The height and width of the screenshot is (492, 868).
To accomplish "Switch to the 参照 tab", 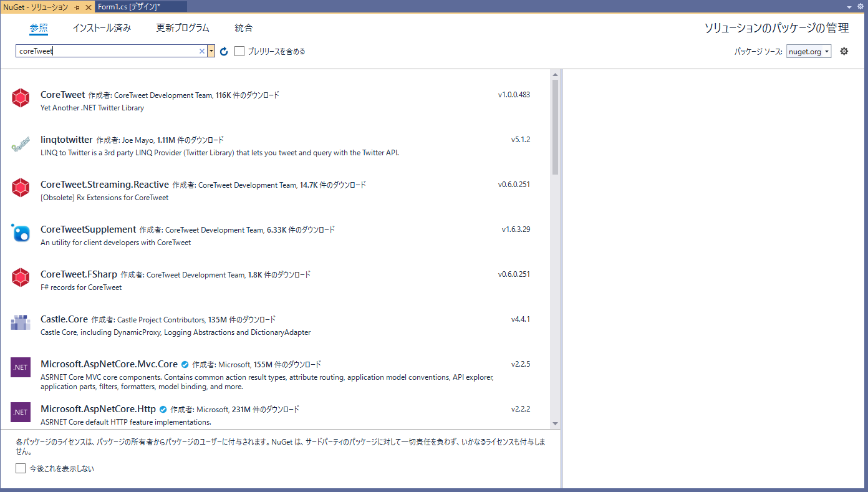I will point(39,28).
